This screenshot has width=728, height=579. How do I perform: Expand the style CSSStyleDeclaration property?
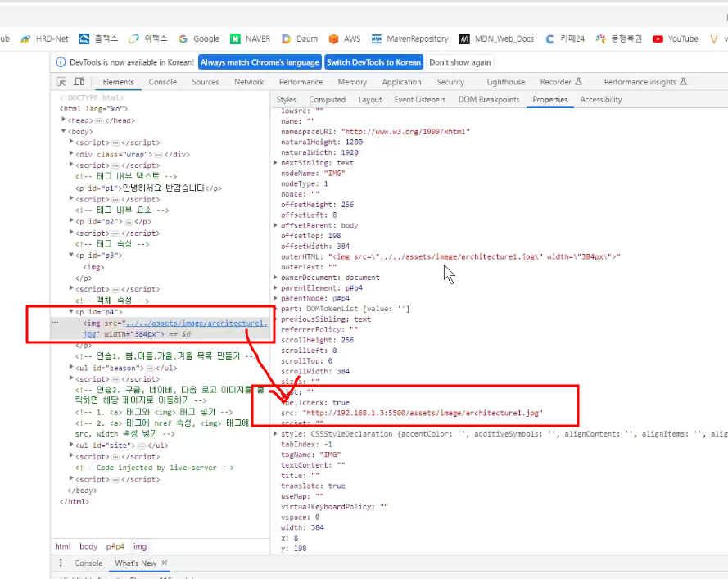coord(275,434)
